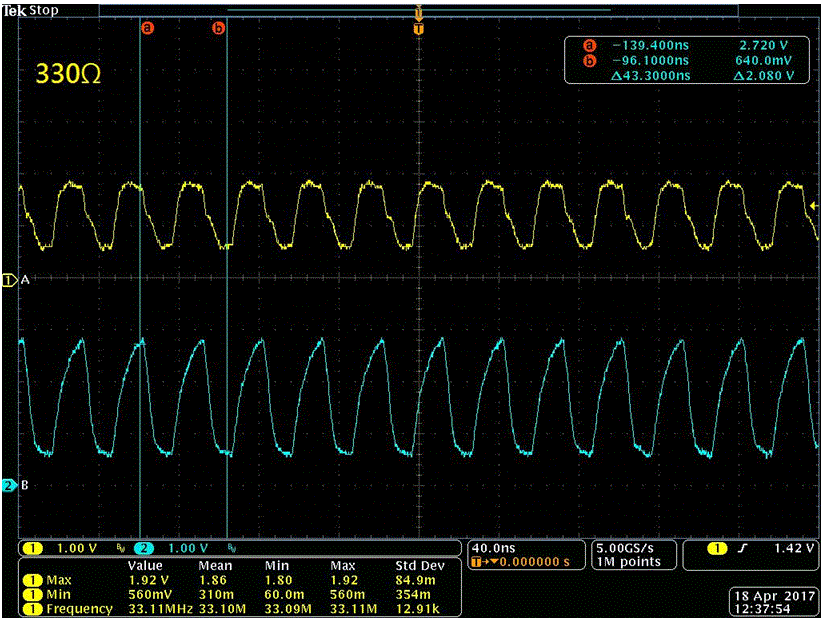This screenshot has height=621, width=822.
Task: Click the 0.000000 s delay value
Action: [534, 562]
